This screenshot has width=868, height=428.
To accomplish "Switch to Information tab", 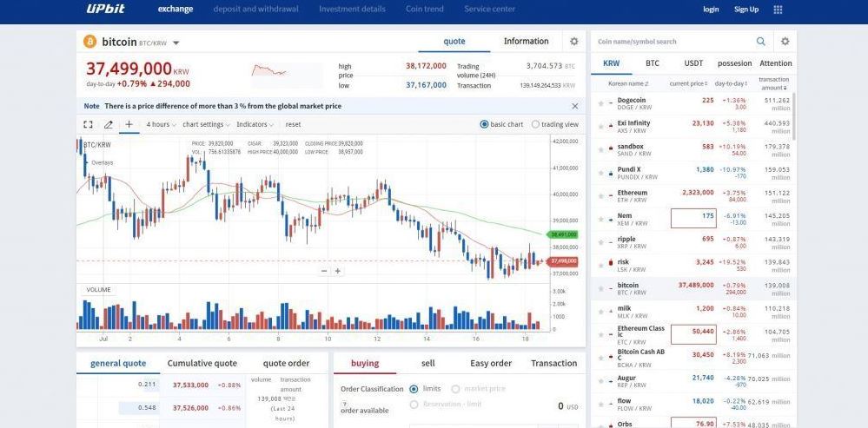I will tap(526, 41).
